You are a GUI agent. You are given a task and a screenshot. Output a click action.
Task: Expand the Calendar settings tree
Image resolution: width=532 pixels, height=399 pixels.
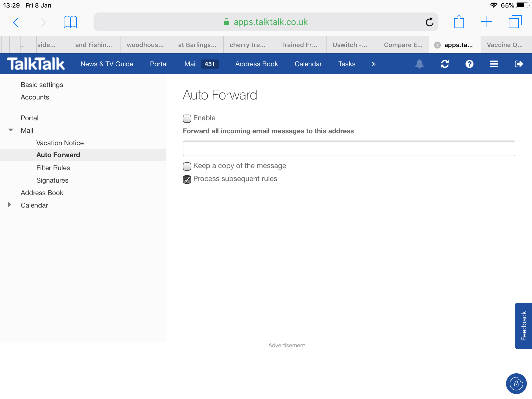coord(10,205)
